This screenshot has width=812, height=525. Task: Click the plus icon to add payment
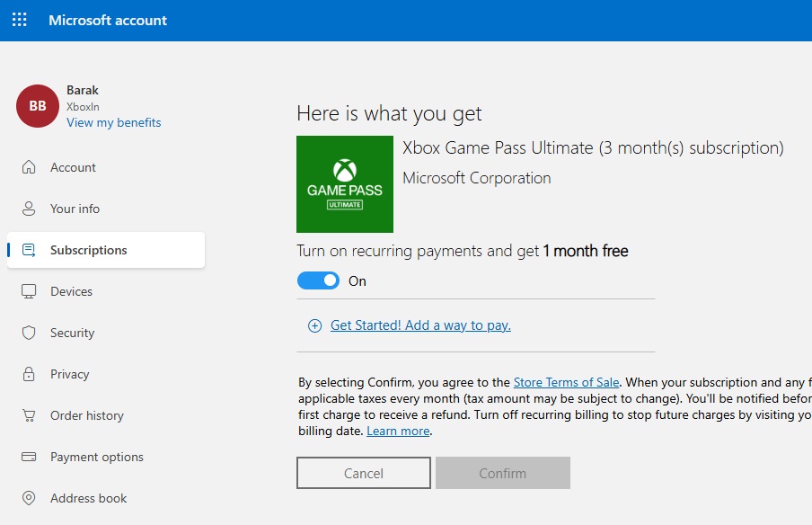click(x=314, y=326)
